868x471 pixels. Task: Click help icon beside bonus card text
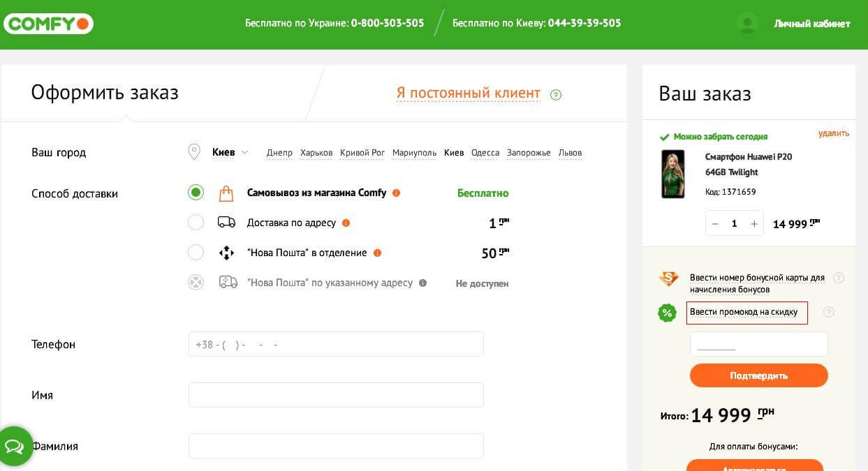[x=839, y=278]
